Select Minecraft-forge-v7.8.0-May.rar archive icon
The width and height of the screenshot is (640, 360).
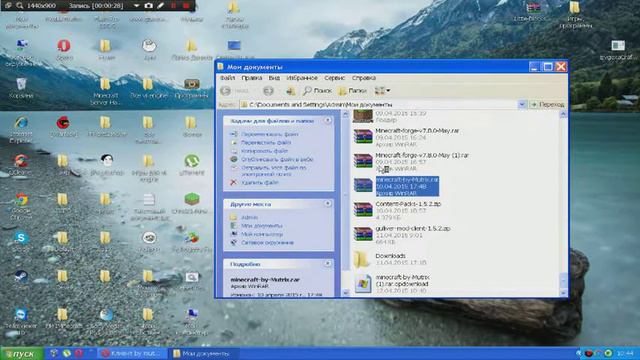[x=363, y=137]
